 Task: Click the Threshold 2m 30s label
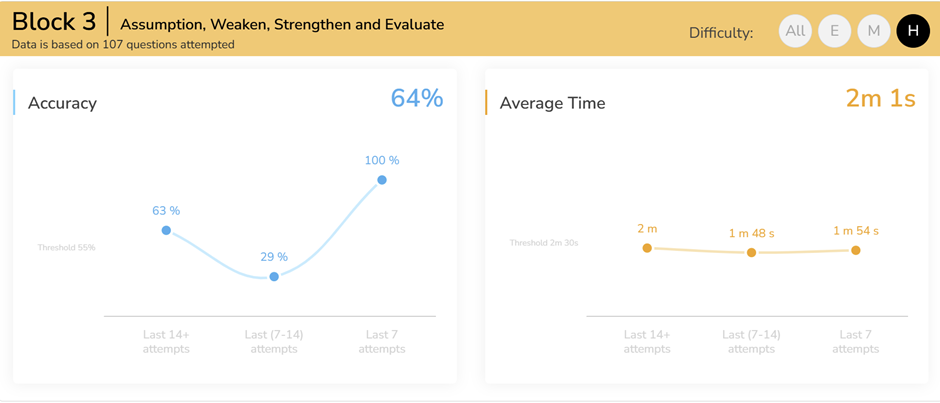pyautogui.click(x=544, y=243)
